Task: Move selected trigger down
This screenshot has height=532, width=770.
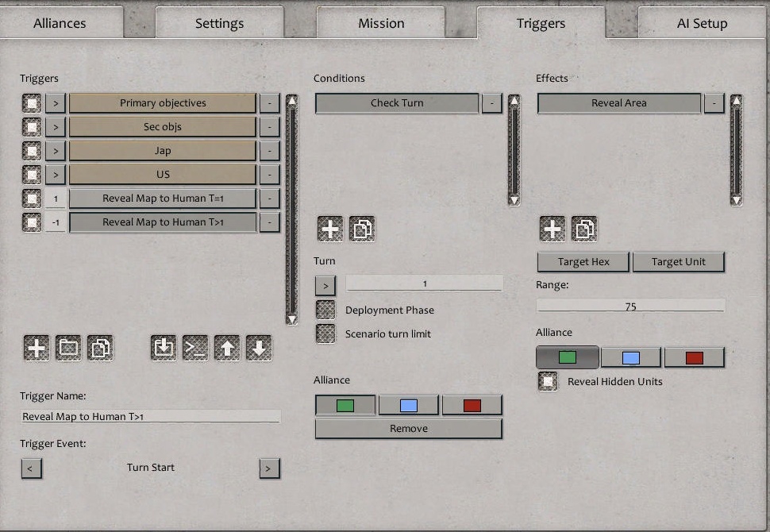Action: (x=259, y=349)
